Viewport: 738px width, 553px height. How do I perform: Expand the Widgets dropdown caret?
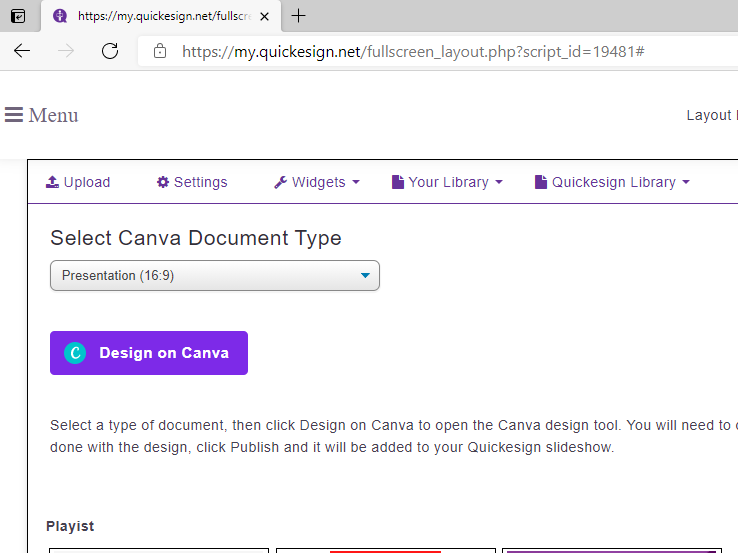356,182
